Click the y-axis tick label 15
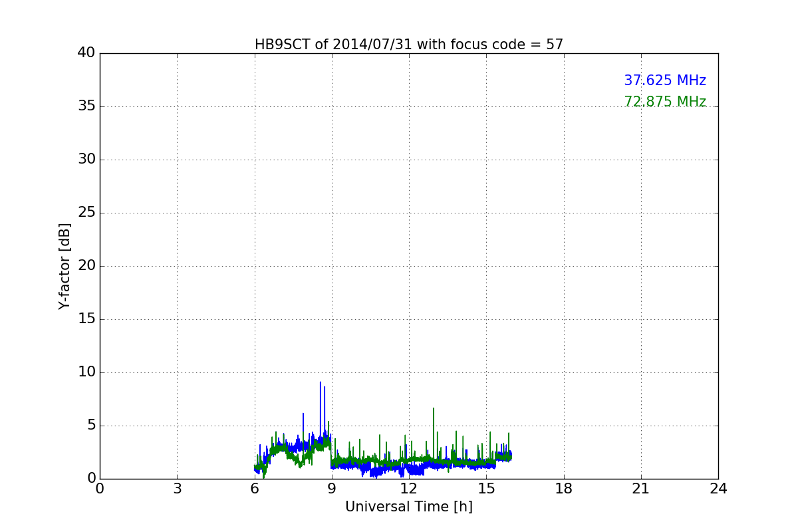This screenshot has width=798, height=532. pyautogui.click(x=86, y=319)
